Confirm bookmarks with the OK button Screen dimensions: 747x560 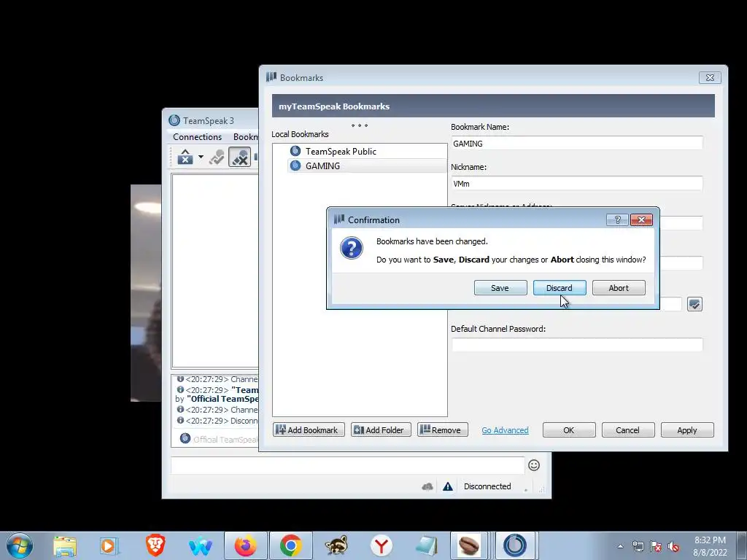pyautogui.click(x=569, y=429)
